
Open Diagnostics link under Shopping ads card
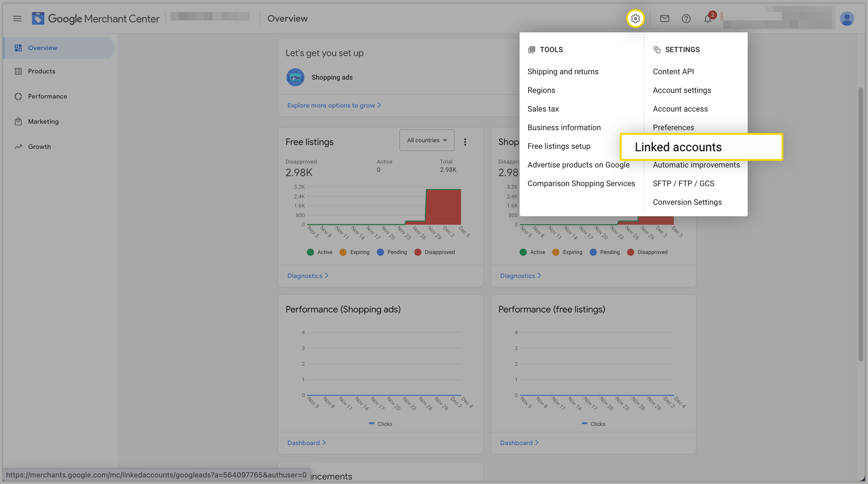click(x=520, y=276)
